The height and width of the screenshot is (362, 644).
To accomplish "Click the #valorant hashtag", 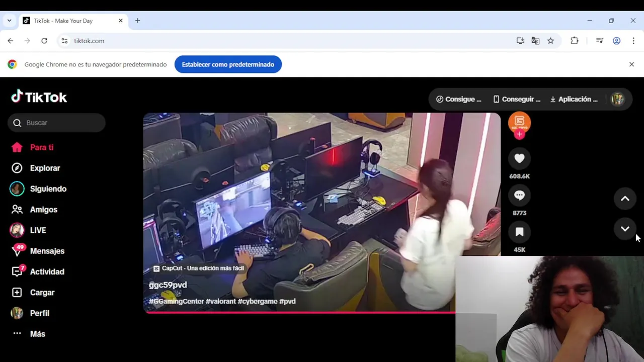I will (220, 301).
